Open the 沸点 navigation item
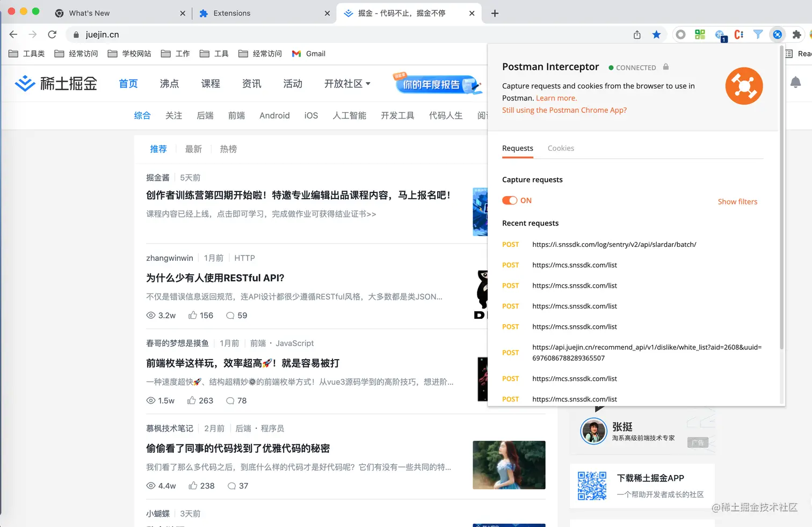The height and width of the screenshot is (527, 812). click(x=169, y=84)
